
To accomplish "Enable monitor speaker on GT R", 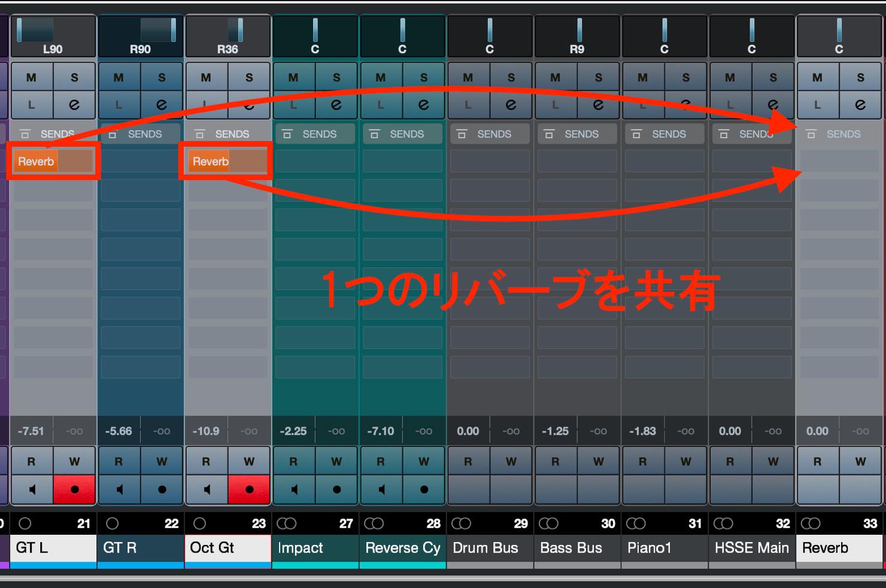I will (x=119, y=489).
